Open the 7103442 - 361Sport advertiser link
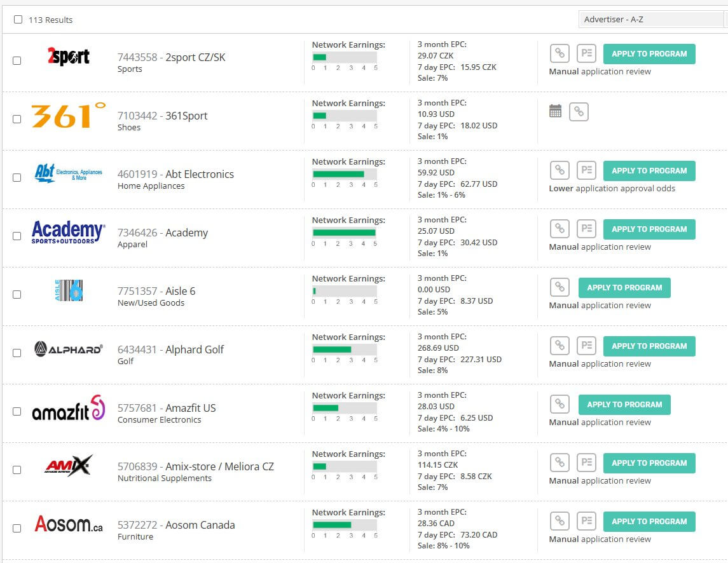728x563 pixels. 163,116
